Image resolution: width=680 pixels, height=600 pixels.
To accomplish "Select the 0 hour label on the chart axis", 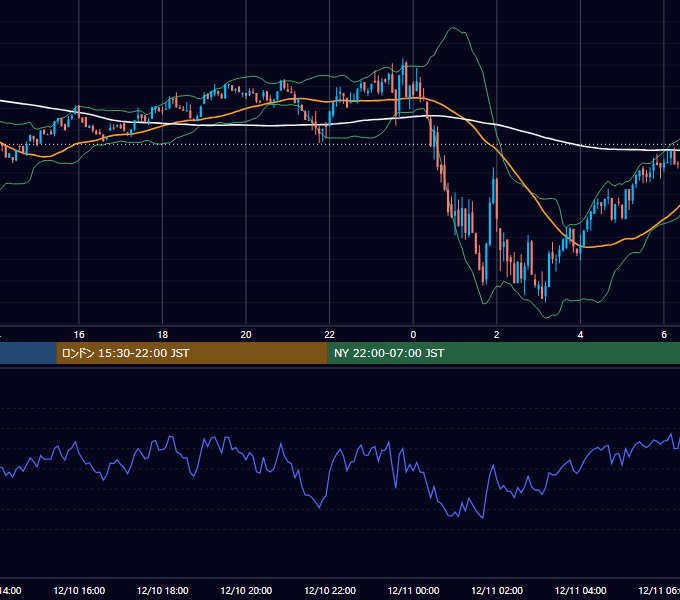I will (413, 335).
